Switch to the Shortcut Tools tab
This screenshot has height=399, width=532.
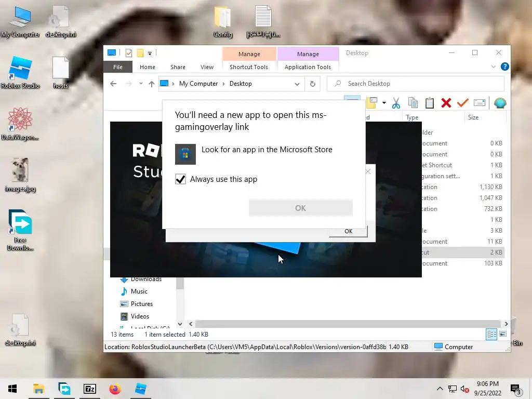(x=249, y=67)
